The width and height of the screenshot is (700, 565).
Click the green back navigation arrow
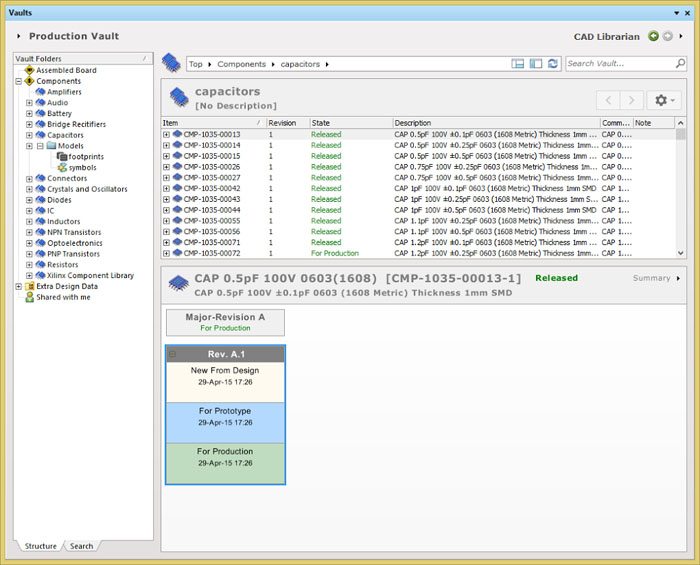(653, 37)
